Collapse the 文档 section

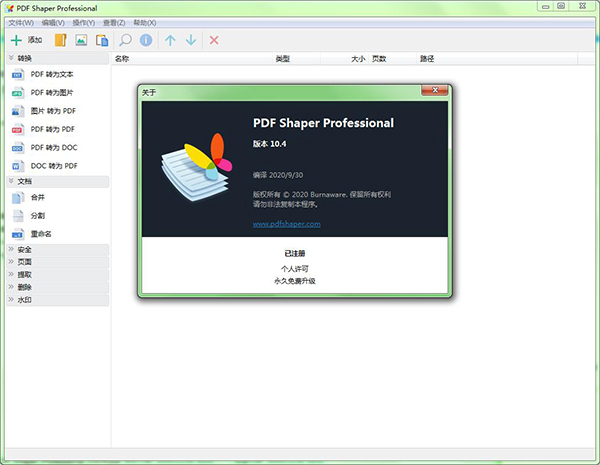[57, 181]
